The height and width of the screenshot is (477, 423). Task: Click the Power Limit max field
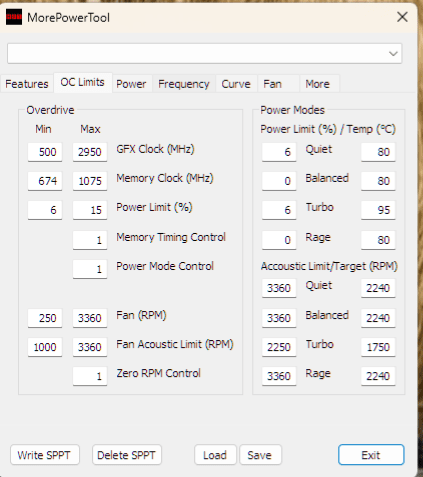point(90,210)
